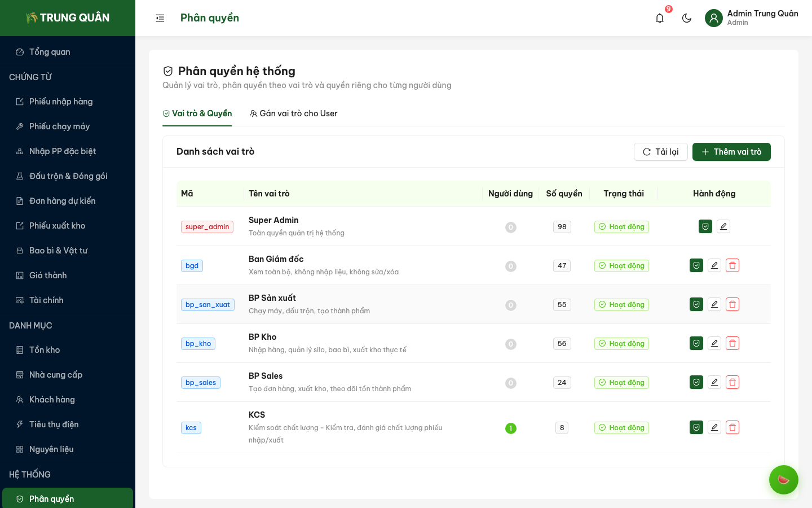Image resolution: width=812 pixels, height=508 pixels.
Task: Go to Tồn kho page
Action: (x=45, y=350)
